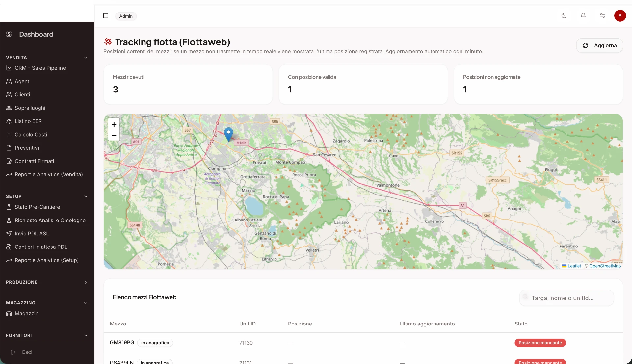Click the Clienti people icon
Screen dimensions: 632x364
(x=9, y=94)
